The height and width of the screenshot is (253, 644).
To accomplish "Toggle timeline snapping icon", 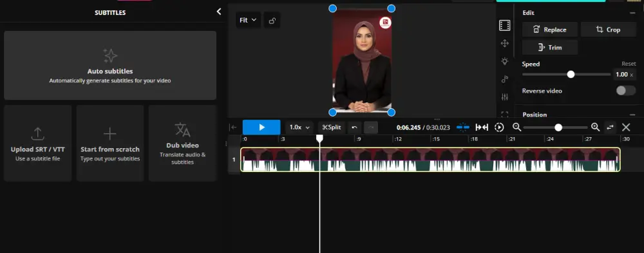I will (x=463, y=127).
